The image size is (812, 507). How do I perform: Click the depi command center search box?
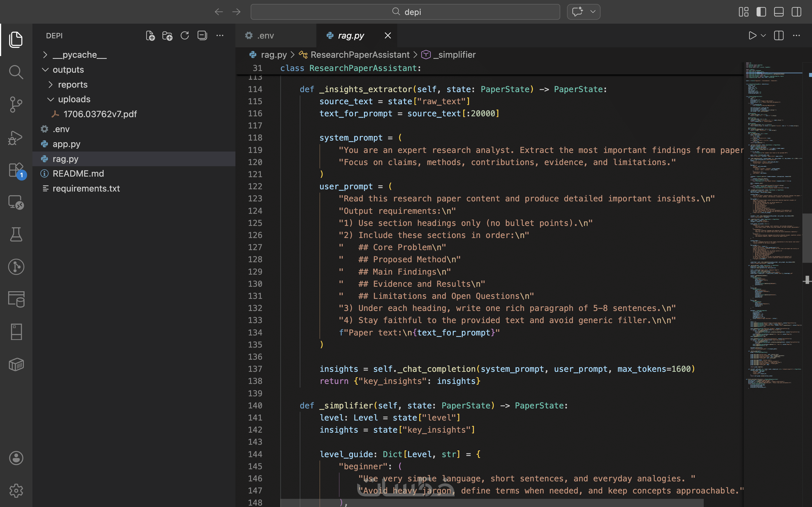405,12
